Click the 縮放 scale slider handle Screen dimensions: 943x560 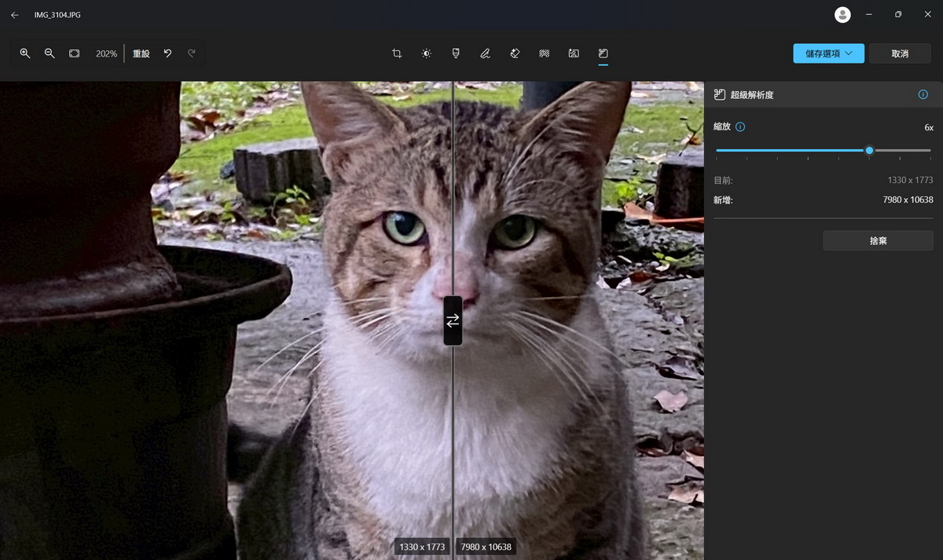pos(869,150)
